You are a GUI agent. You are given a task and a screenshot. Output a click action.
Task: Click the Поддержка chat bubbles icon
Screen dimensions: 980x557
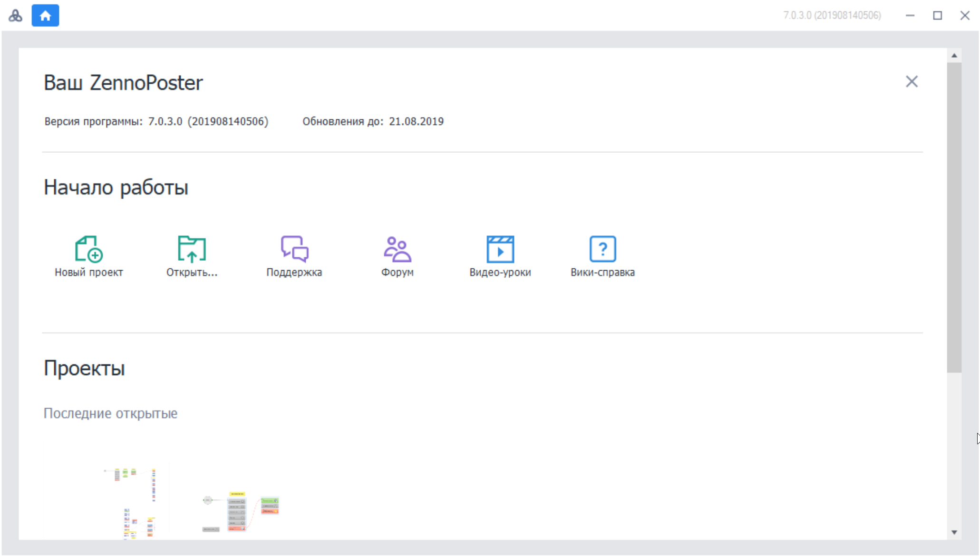tap(294, 249)
